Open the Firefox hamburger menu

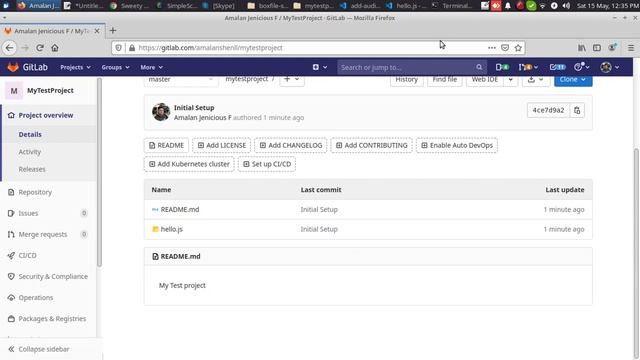point(631,48)
